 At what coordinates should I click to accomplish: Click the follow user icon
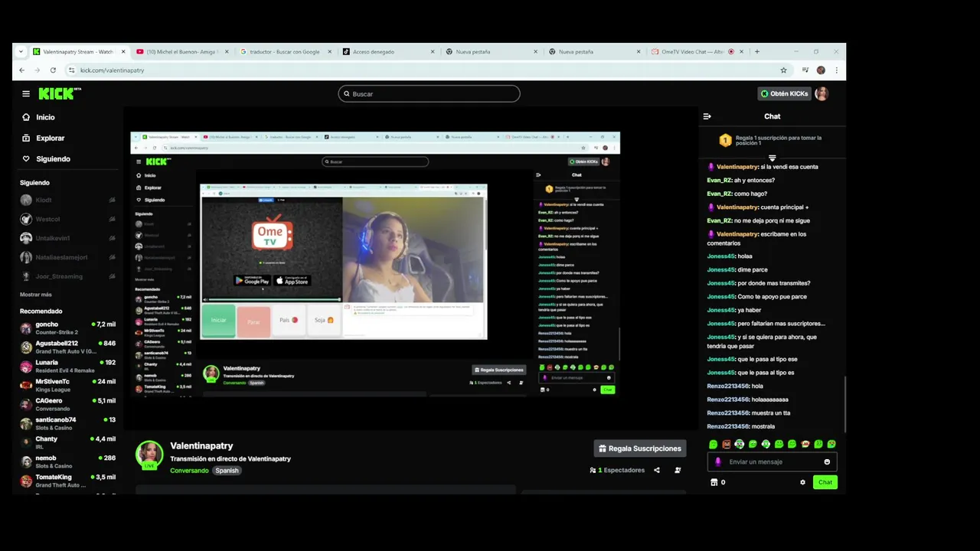tap(678, 470)
